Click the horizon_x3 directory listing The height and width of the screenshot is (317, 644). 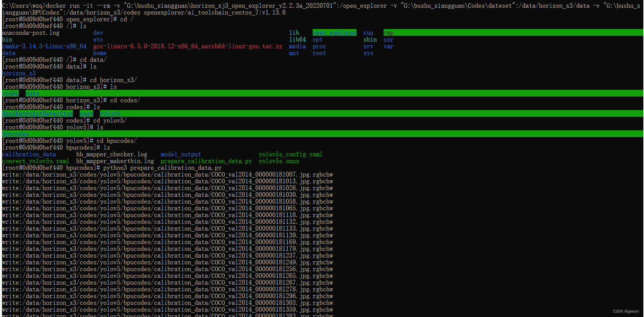pyautogui.click(x=19, y=73)
